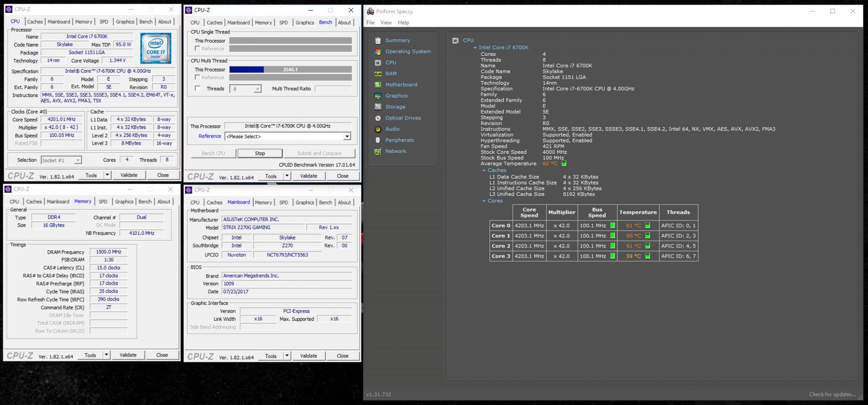
Task: Select RAM icon in Speccy sidebar
Action: click(x=378, y=74)
